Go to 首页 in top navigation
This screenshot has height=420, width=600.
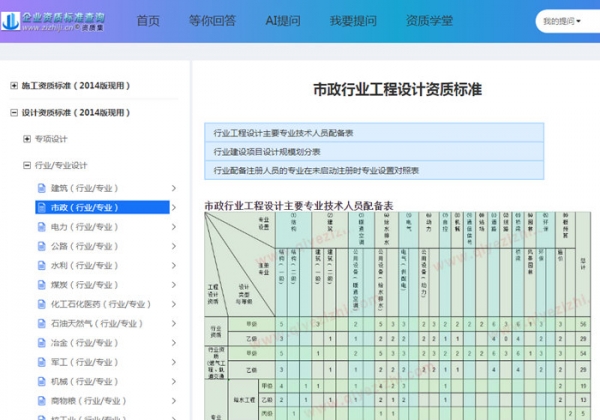click(148, 21)
